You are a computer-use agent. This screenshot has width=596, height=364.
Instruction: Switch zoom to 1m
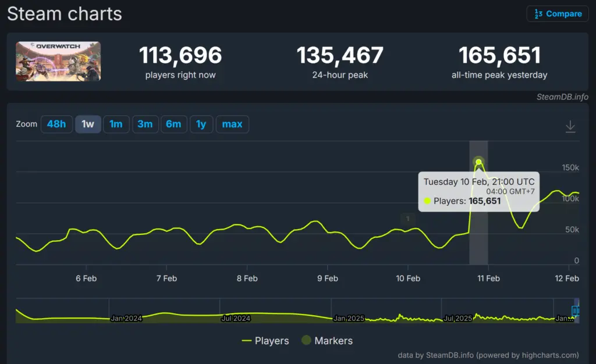pyautogui.click(x=116, y=124)
